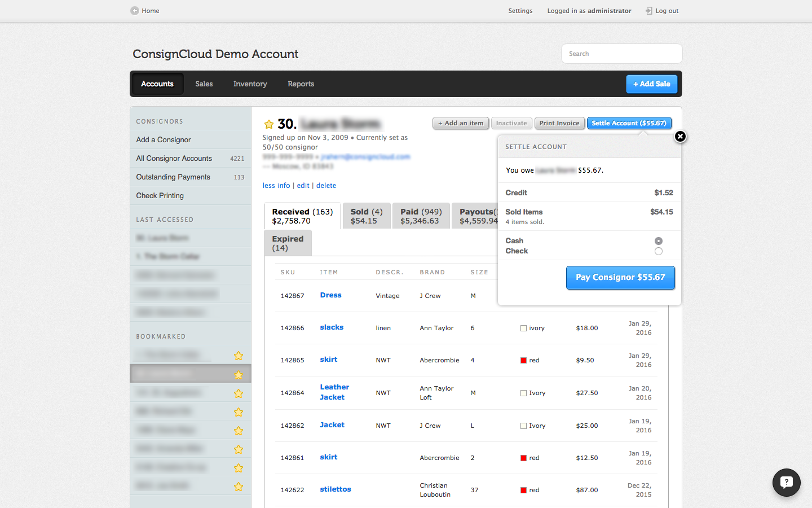Open the Leather Jacket item link
The image size is (812, 508).
(334, 392)
